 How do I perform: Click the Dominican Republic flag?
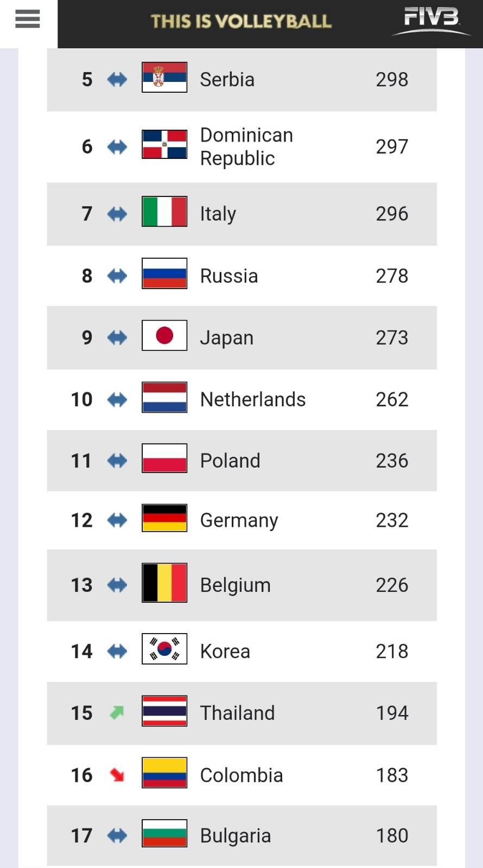pos(164,144)
